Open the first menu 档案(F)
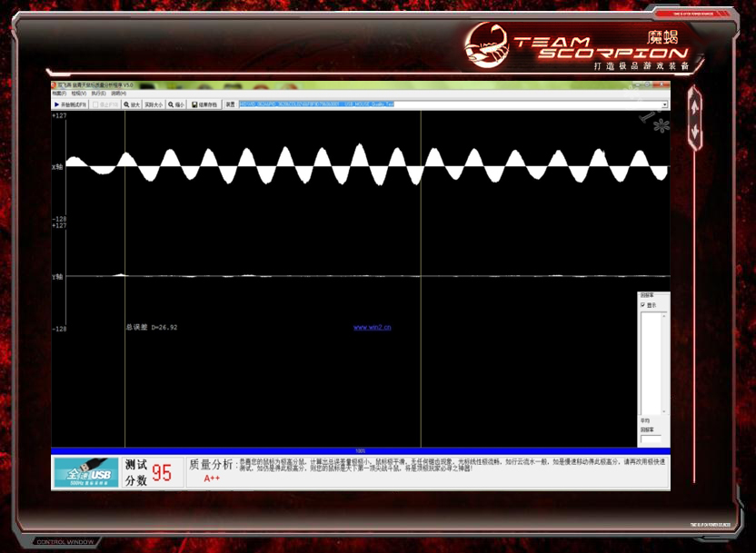This screenshot has height=553, width=756. point(59,94)
